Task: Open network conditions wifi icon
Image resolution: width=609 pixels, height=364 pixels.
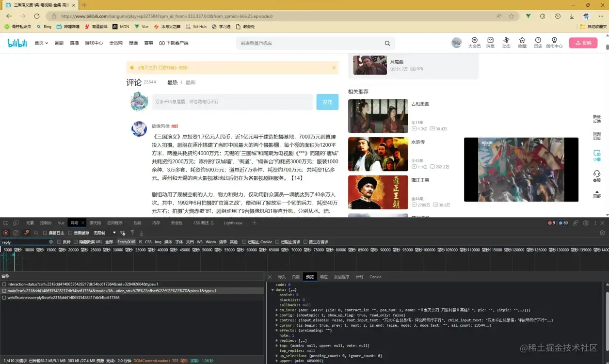Action: point(123,233)
